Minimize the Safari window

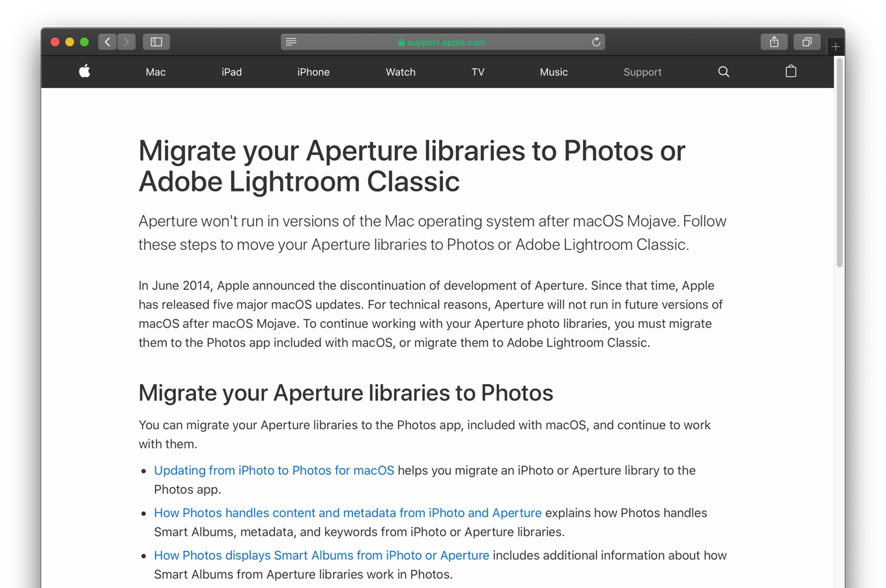(70, 42)
